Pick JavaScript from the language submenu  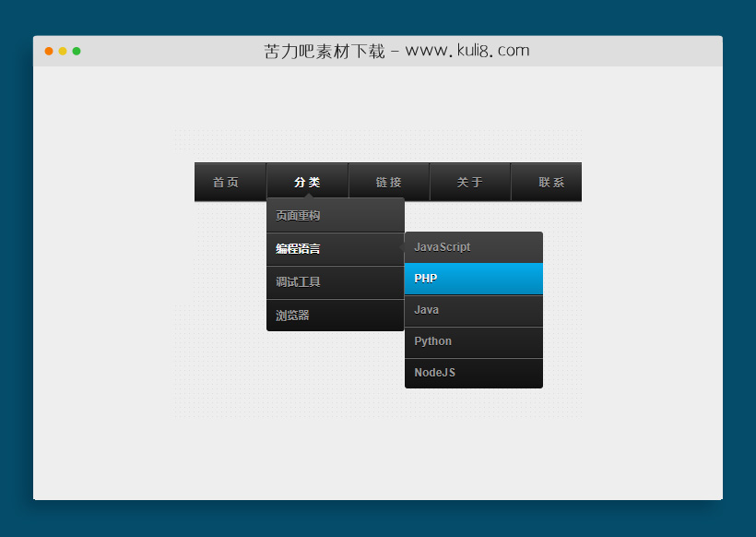point(461,247)
